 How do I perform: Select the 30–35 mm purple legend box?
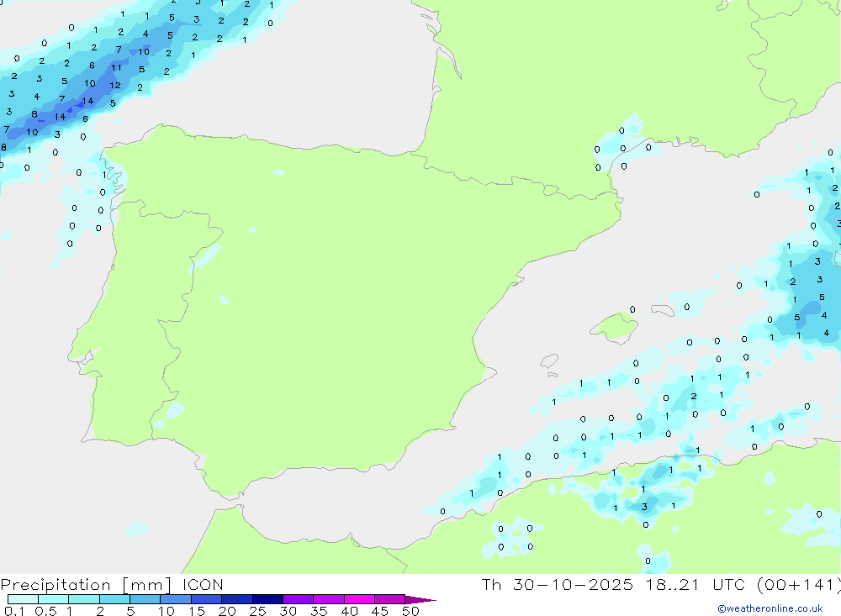tap(299, 599)
